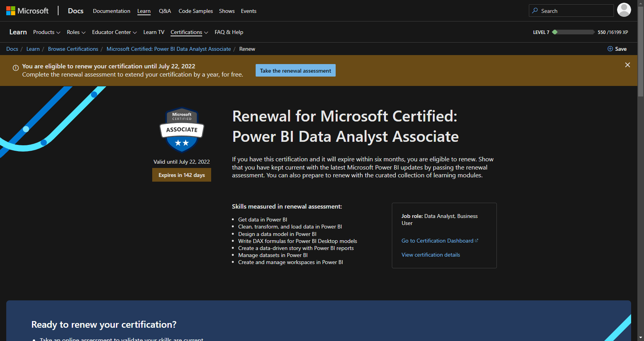Click the Job role Data Analyst text
The image size is (644, 341).
pyautogui.click(x=439, y=220)
